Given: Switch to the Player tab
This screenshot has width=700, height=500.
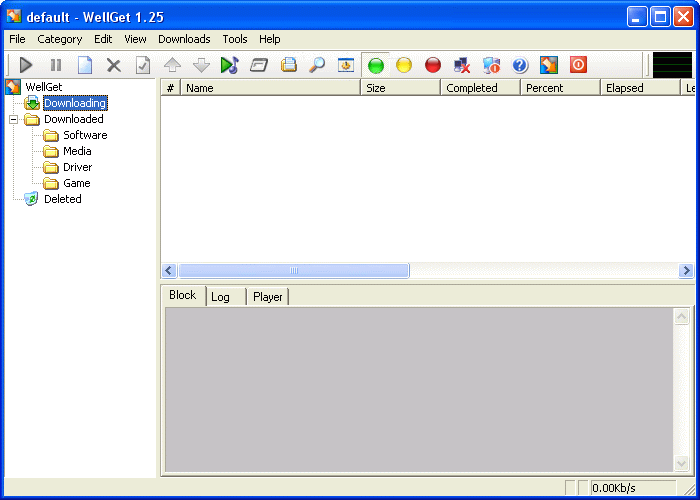Looking at the screenshot, I should (x=267, y=297).
